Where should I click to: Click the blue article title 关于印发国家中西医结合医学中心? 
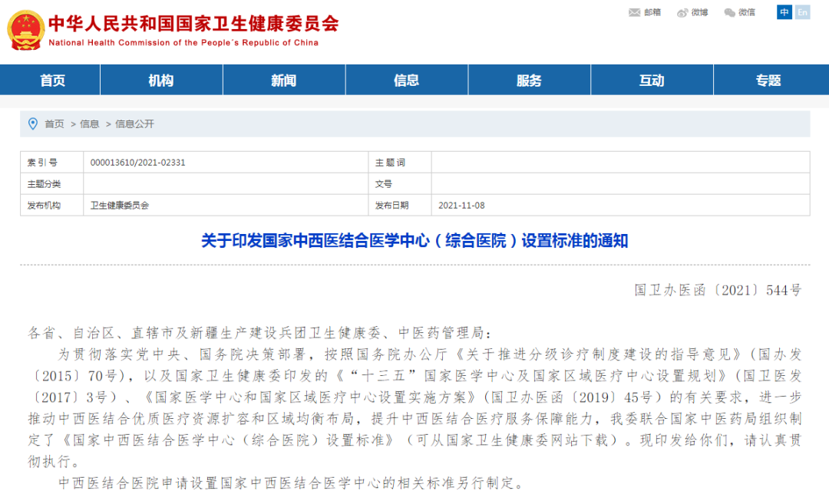click(x=414, y=241)
